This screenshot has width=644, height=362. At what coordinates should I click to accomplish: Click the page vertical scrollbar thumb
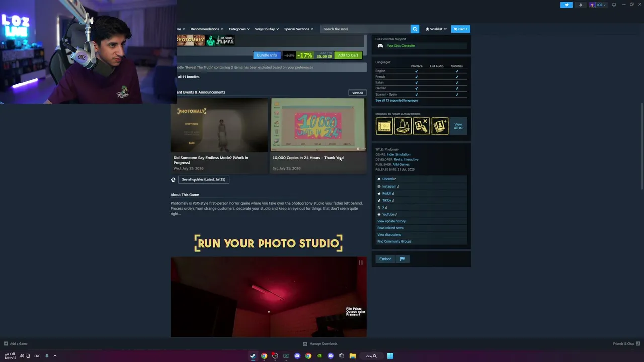[642, 146]
